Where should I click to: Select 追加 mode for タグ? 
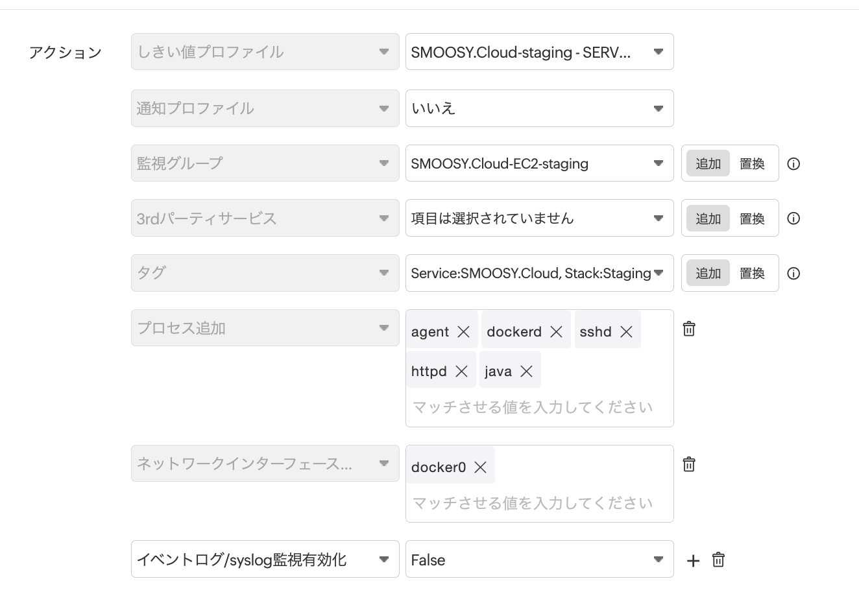tap(708, 274)
